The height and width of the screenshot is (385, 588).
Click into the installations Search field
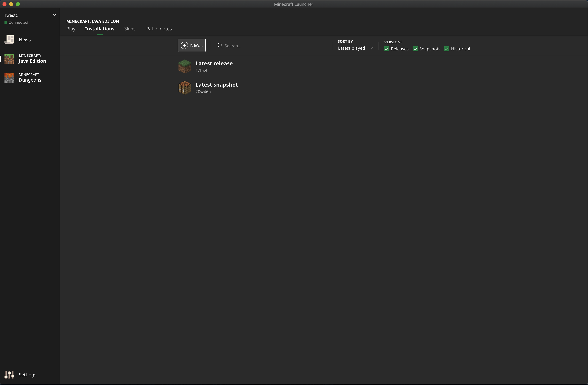pyautogui.click(x=272, y=46)
